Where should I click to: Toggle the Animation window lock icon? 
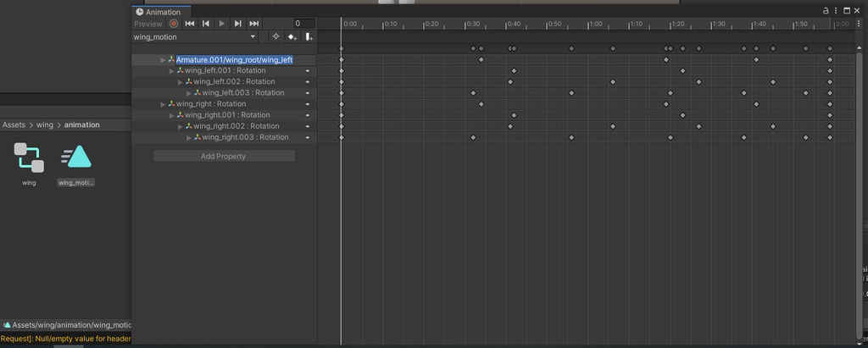[827, 11]
